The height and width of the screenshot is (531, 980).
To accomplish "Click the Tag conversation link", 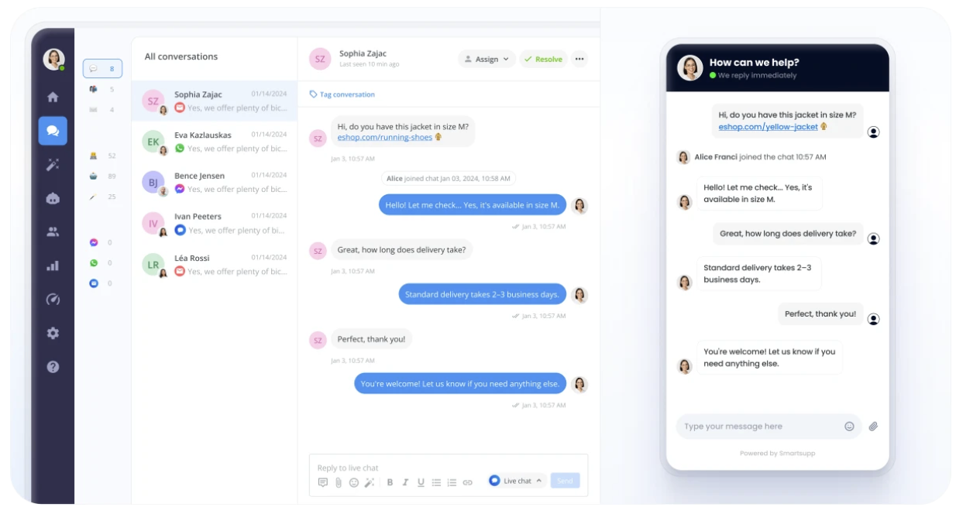I will pos(342,94).
